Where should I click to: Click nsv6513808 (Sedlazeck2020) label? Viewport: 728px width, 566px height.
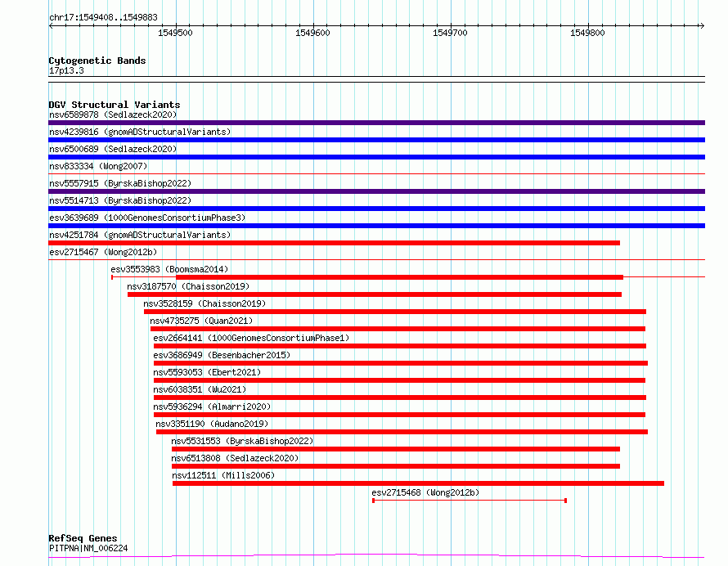click(x=235, y=458)
